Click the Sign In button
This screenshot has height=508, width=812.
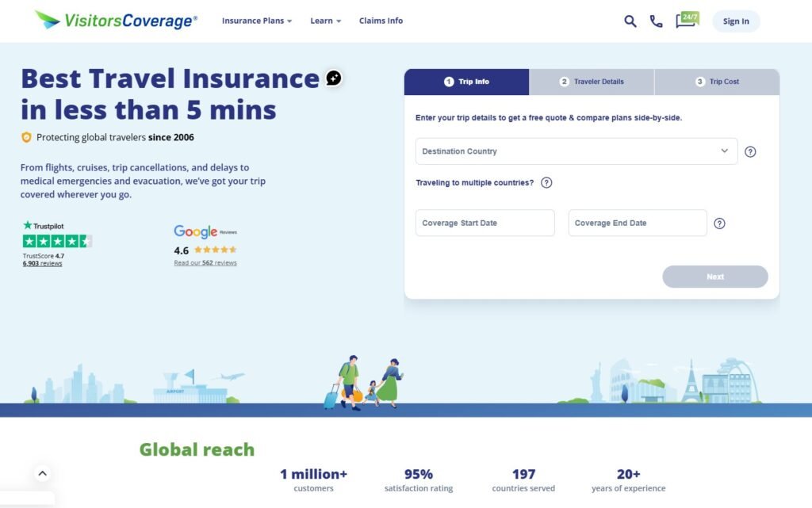click(735, 21)
